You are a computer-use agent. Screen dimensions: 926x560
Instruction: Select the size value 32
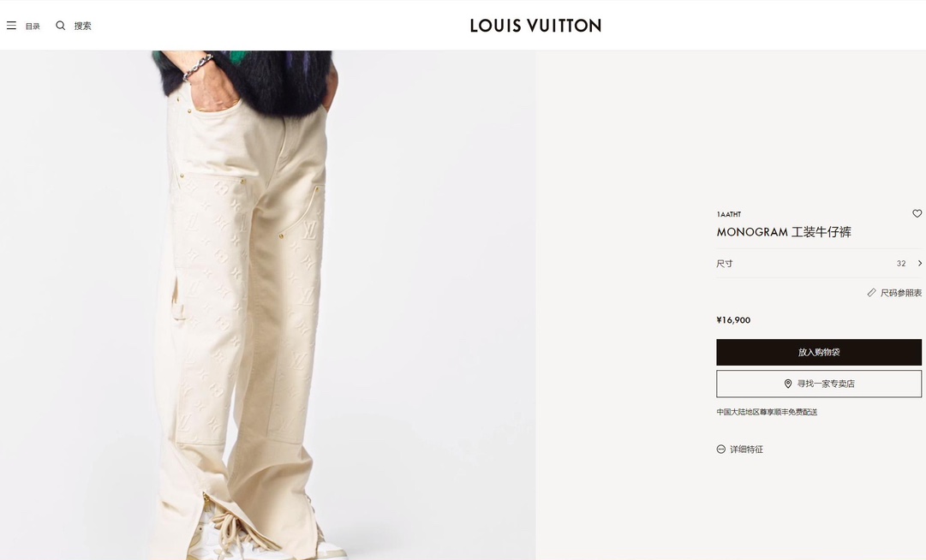(900, 264)
